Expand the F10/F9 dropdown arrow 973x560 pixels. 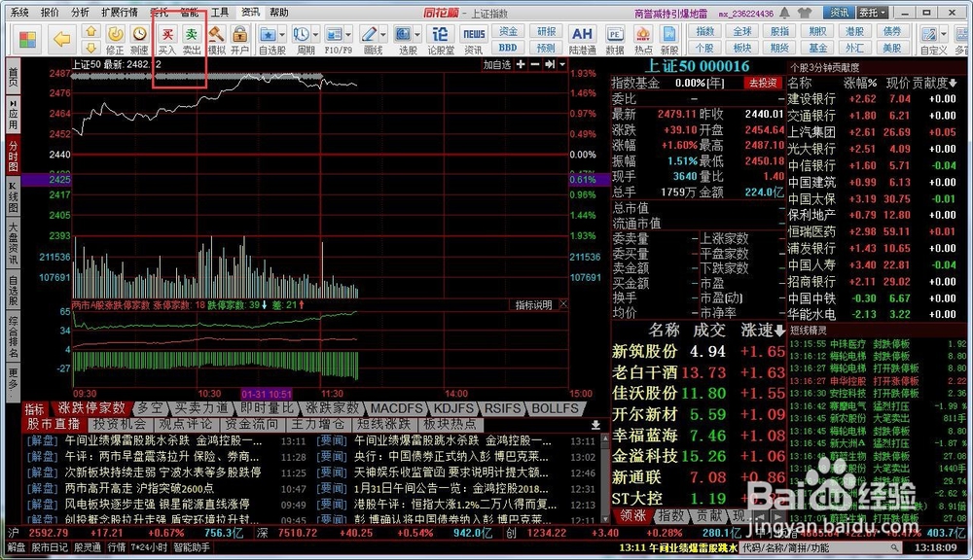[348, 35]
